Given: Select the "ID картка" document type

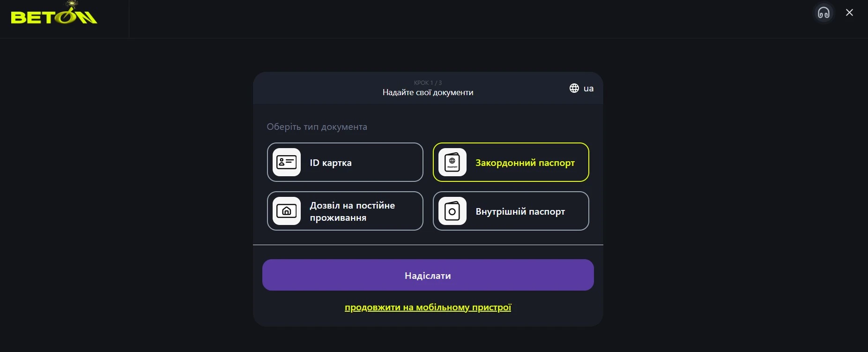Looking at the screenshot, I should tap(345, 162).
